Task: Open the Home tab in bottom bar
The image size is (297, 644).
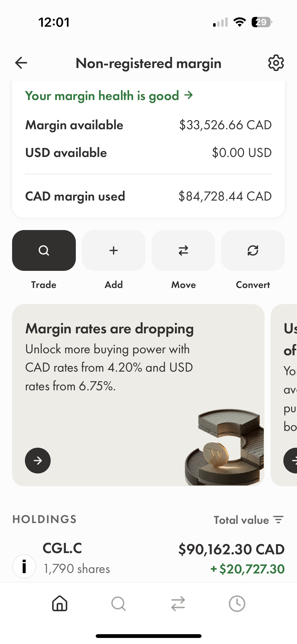Action: 60,603
